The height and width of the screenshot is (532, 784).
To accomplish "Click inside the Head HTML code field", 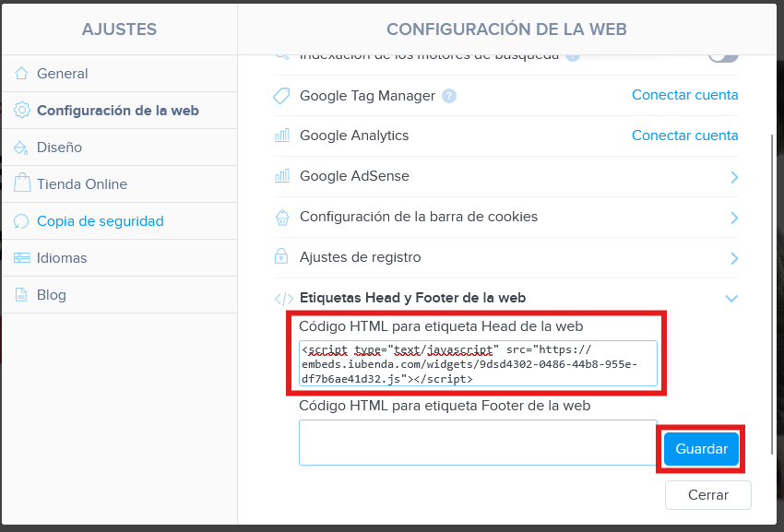I will [478, 363].
